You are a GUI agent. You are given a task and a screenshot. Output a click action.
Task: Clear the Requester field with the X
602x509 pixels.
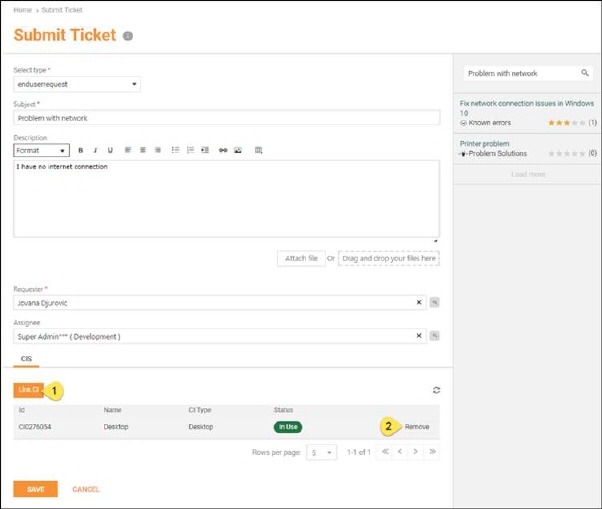point(419,302)
